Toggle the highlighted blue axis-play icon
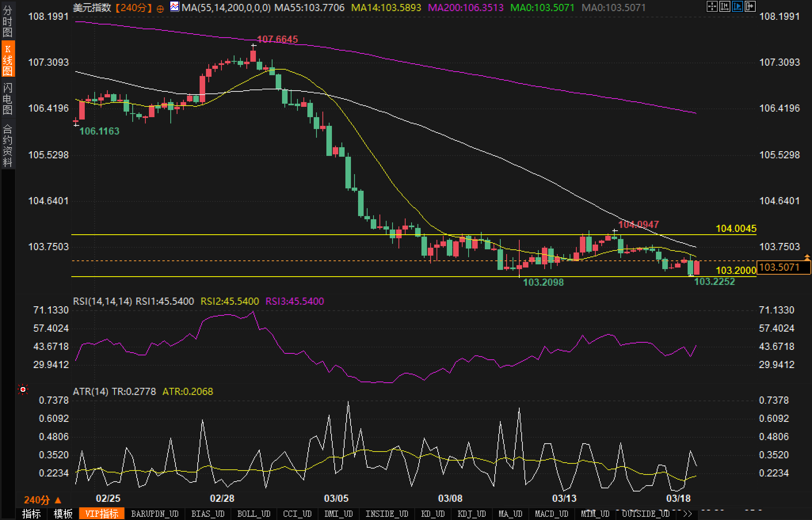Screen dimensions: 812x520 click(x=738, y=7)
